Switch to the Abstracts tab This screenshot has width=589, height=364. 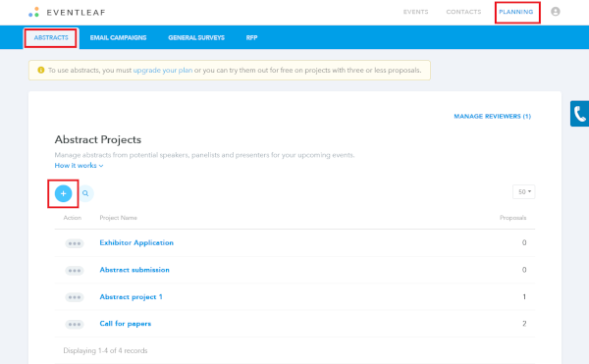click(51, 38)
